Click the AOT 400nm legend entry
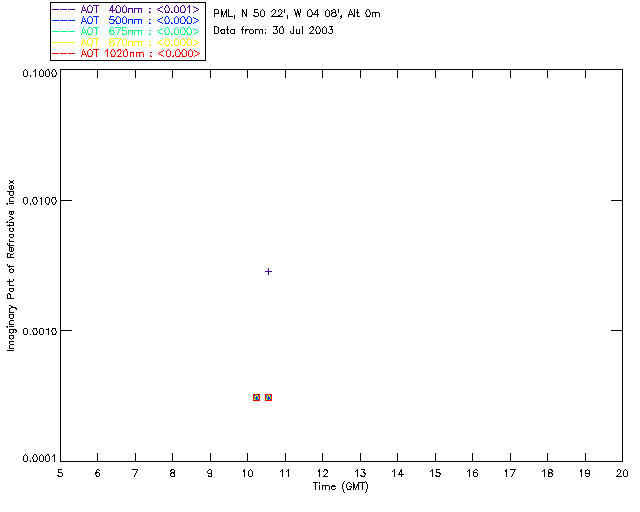640x512 pixels. (126, 9)
